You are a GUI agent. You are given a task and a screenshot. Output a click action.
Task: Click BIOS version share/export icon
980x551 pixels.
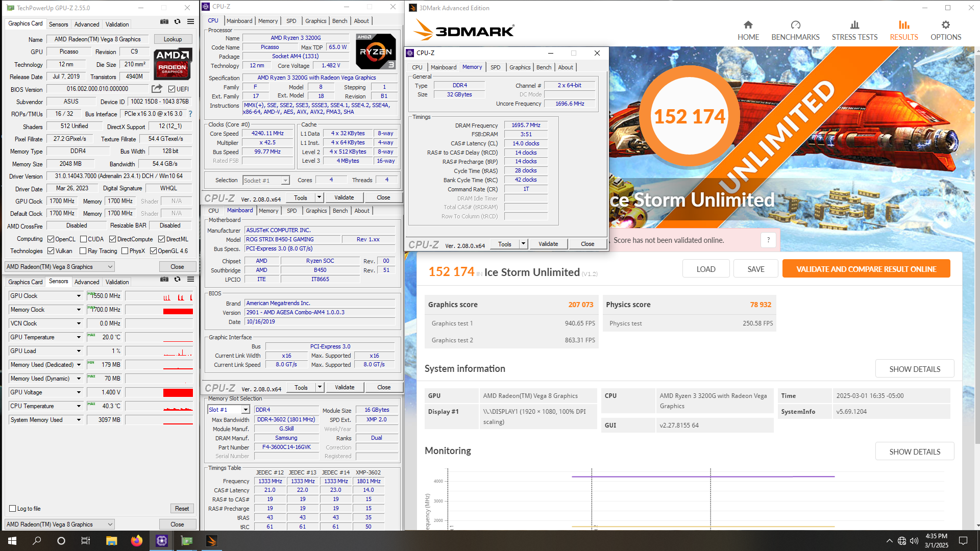tap(157, 89)
